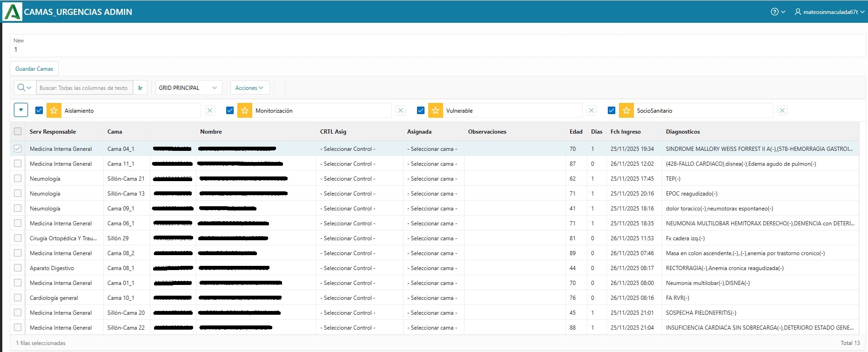This screenshot has height=352, width=868.
Task: Toggle the select-all rows header checkbox
Action: pos(18,131)
